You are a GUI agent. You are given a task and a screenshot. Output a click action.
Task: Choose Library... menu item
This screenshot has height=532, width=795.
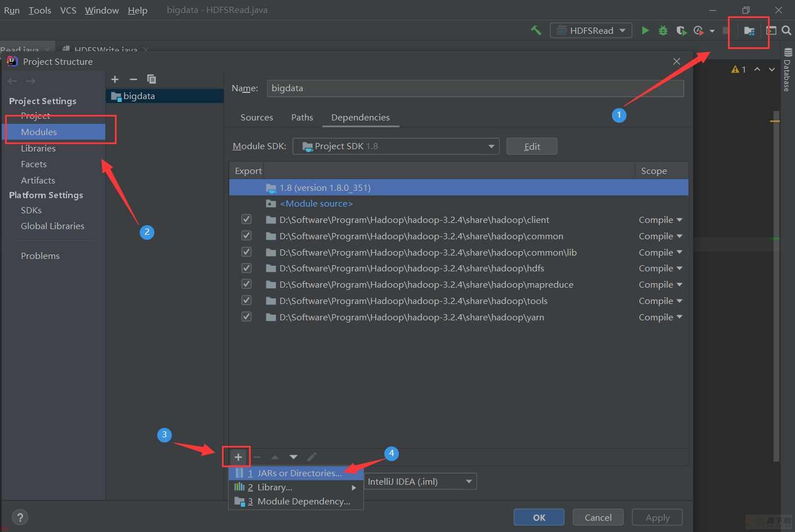coord(296,487)
